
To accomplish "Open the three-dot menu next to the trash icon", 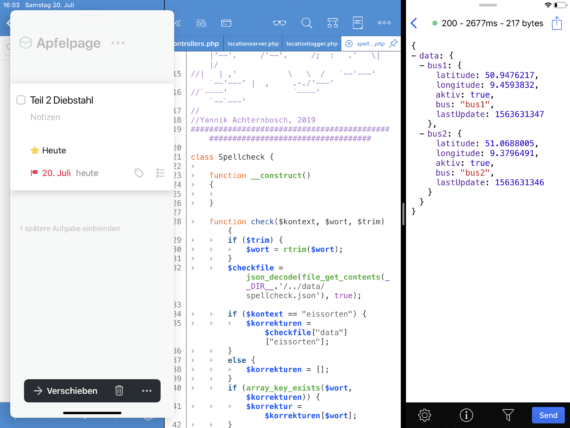I will pyautogui.click(x=146, y=391).
